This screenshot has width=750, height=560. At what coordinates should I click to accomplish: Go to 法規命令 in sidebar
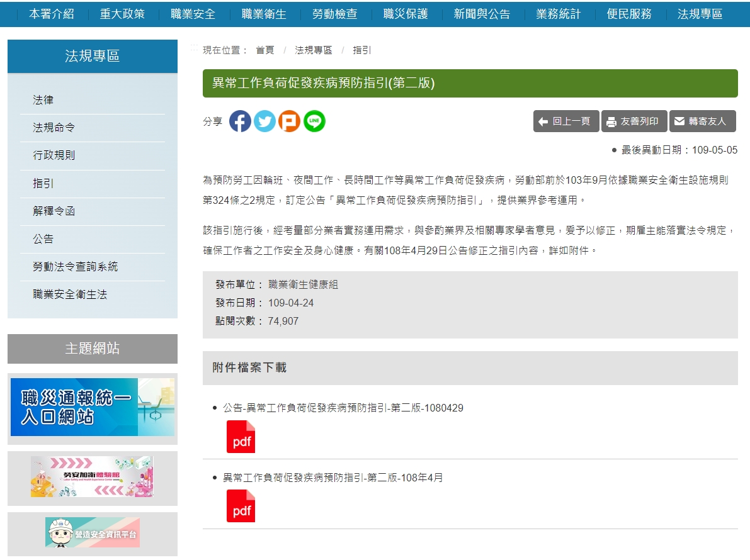54,128
